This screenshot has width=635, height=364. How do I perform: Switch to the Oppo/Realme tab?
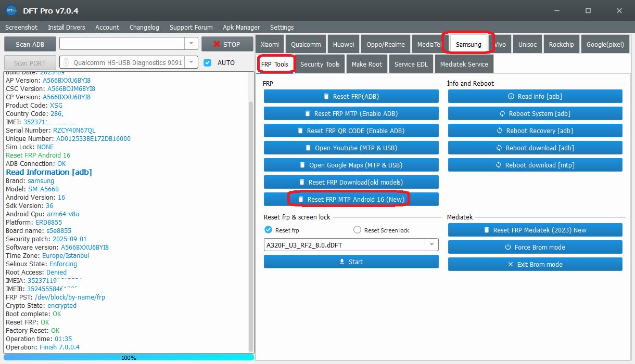pos(386,44)
